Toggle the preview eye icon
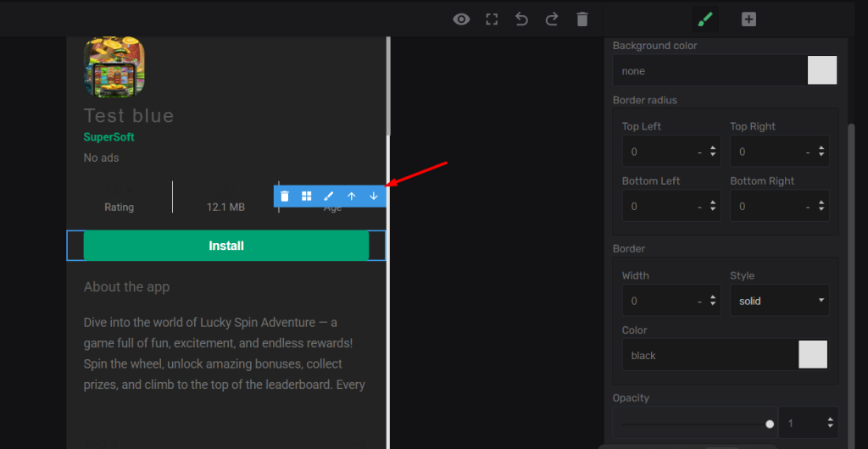This screenshot has width=868, height=449. pyautogui.click(x=461, y=19)
